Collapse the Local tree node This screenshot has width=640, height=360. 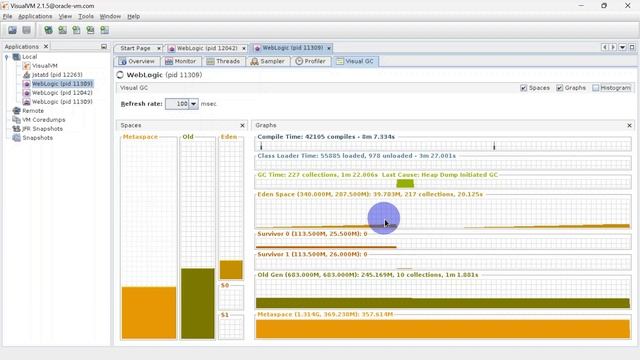point(7,57)
